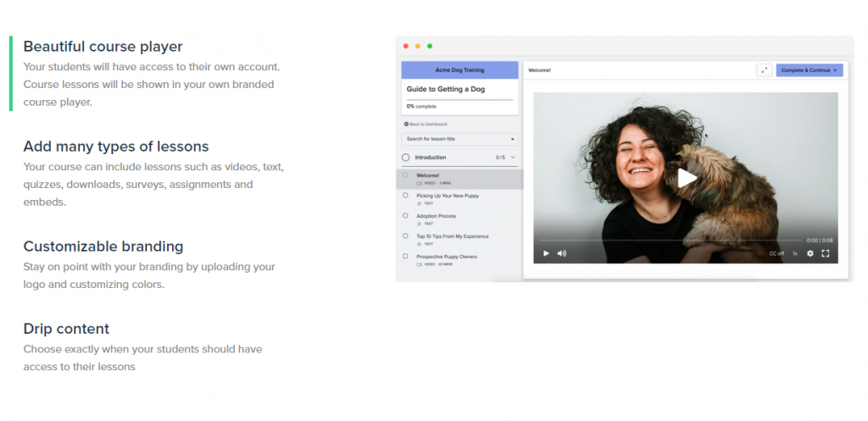Click the text icon under Adoption Process
This screenshot has width=868, height=421.
pos(419,224)
